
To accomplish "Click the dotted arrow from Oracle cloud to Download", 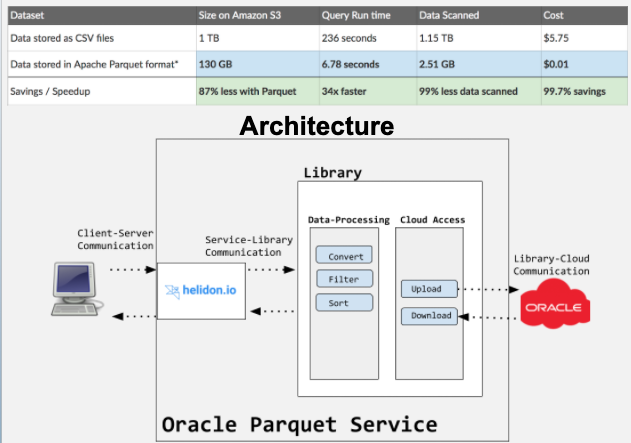I will (x=488, y=317).
